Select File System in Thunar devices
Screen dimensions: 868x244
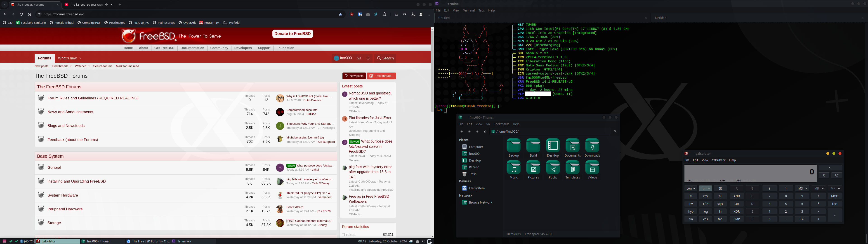(473, 188)
